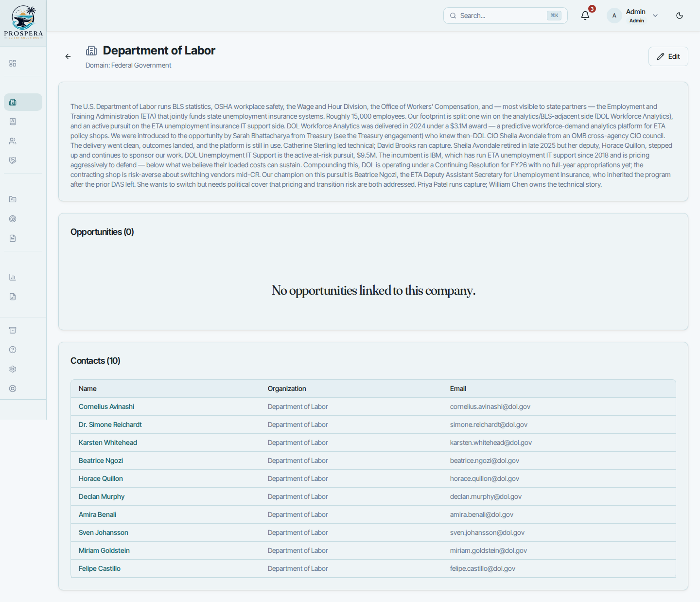700x602 pixels.
Task: Open the dashboard grid icon in sidebar
Action: tap(13, 63)
